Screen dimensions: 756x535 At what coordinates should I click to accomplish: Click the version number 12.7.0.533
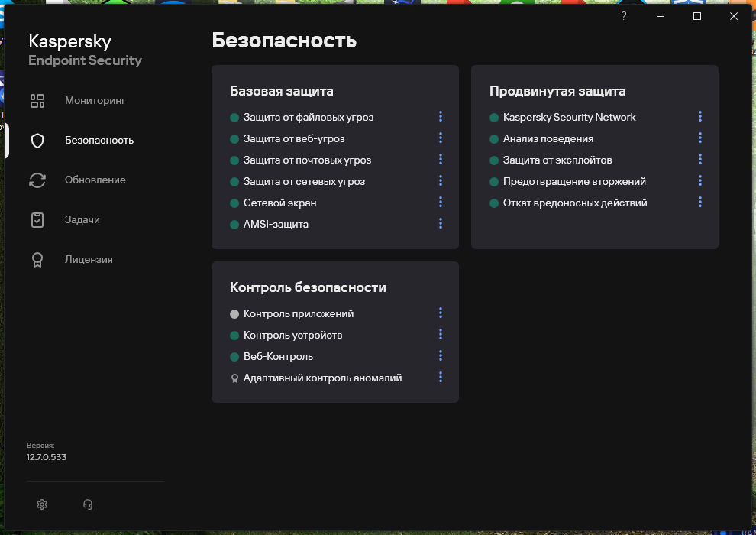tap(47, 457)
